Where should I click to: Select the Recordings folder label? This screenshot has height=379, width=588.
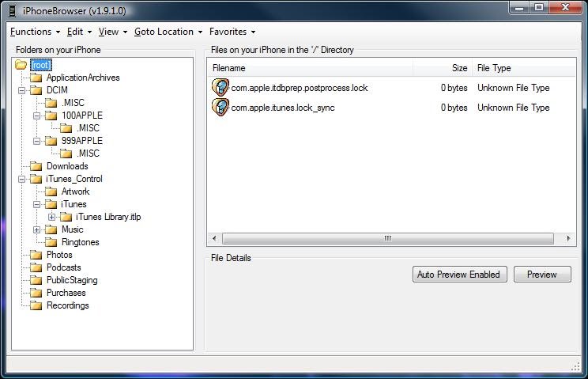point(68,305)
